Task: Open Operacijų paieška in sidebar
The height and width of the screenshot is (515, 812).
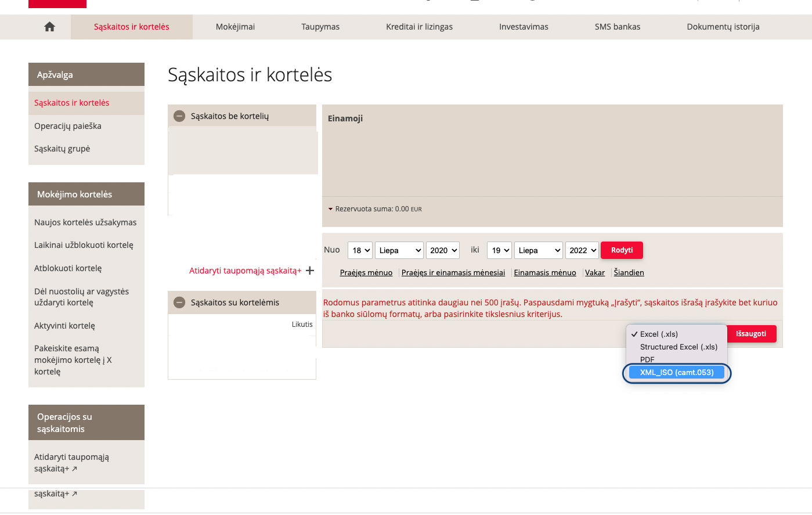Action: [x=67, y=126]
